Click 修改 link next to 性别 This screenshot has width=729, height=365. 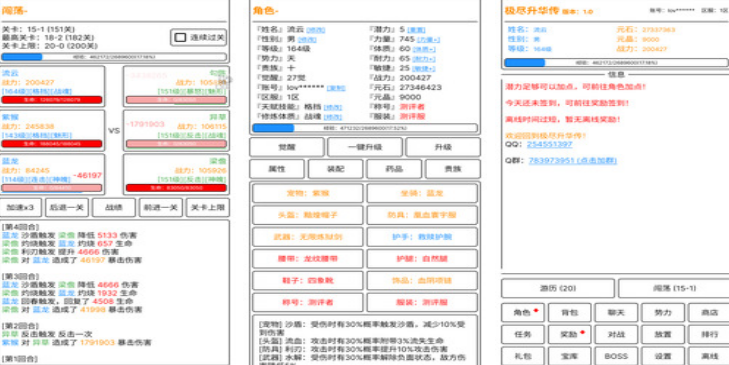pyautogui.click(x=307, y=39)
